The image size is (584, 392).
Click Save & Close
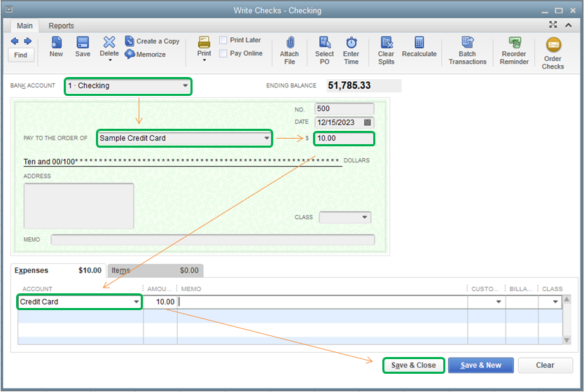click(413, 365)
